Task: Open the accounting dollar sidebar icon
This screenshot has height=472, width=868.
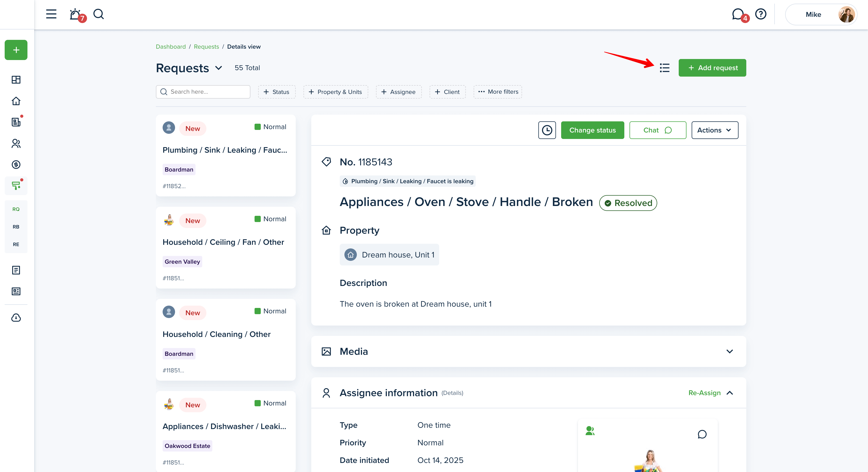Action: coord(16,165)
